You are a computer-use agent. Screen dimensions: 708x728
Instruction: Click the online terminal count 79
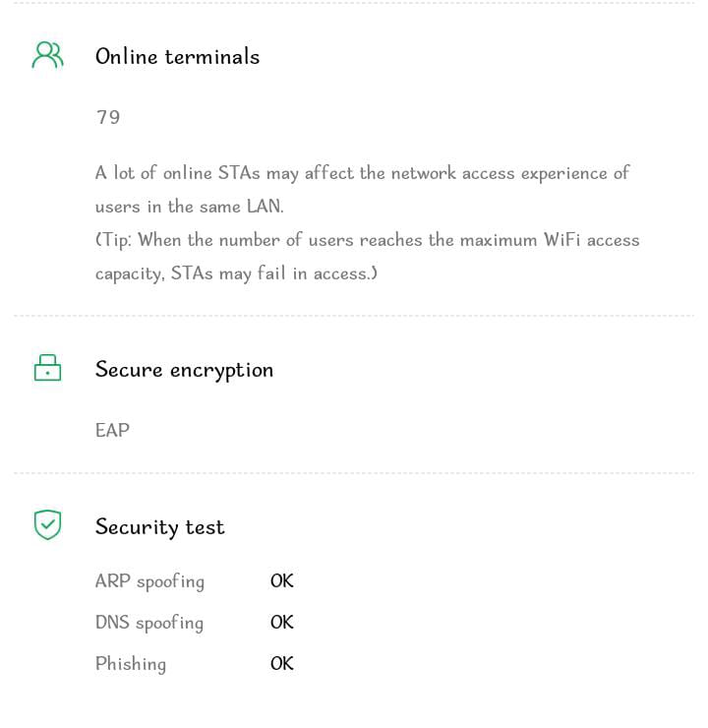(x=108, y=118)
